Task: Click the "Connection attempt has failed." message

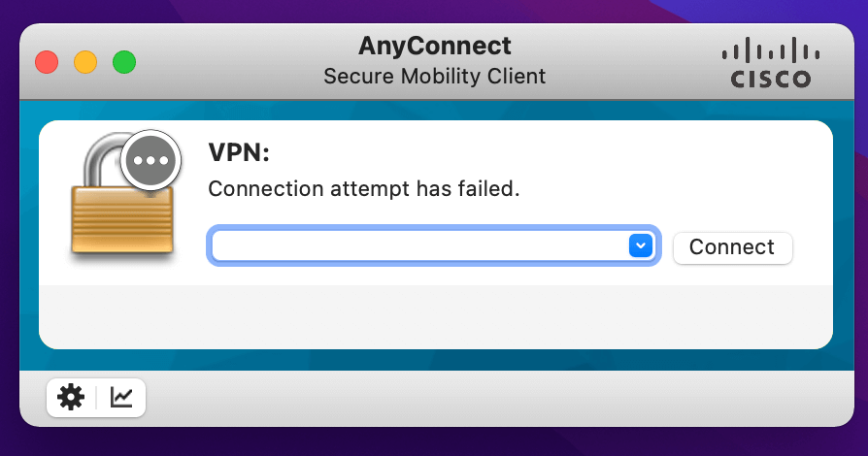Action: point(364,189)
